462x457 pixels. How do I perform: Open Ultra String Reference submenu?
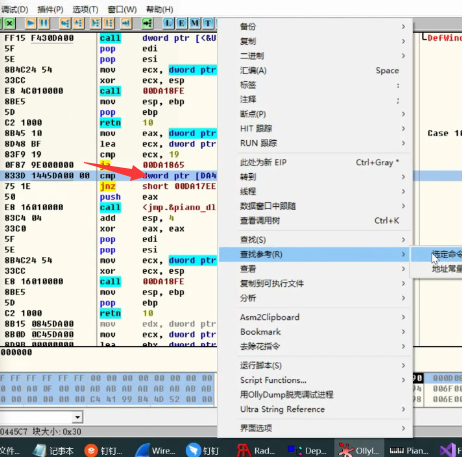pyautogui.click(x=315, y=409)
